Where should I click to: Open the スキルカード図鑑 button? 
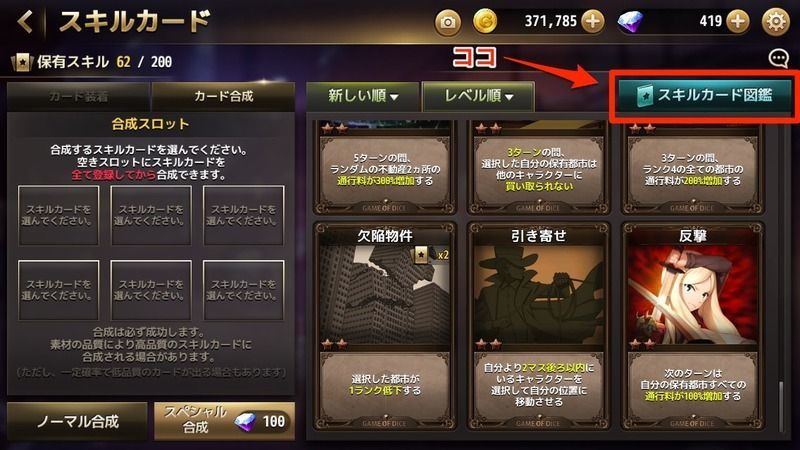704,95
